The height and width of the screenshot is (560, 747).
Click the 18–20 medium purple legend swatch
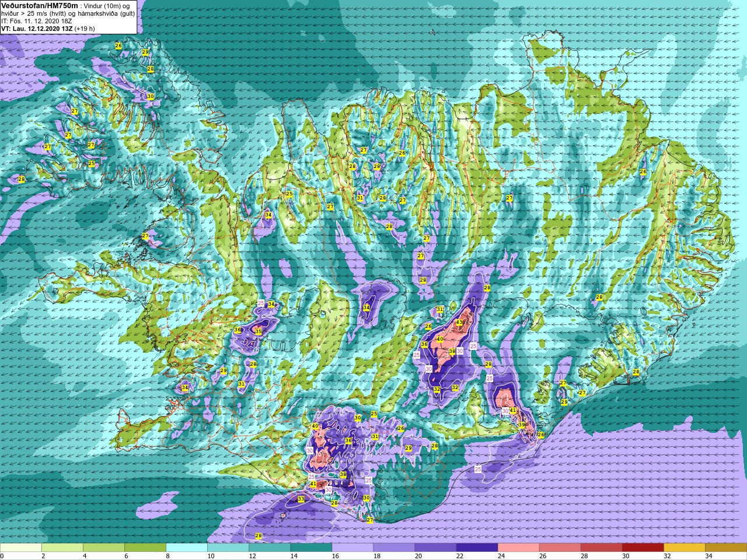[x=394, y=548]
